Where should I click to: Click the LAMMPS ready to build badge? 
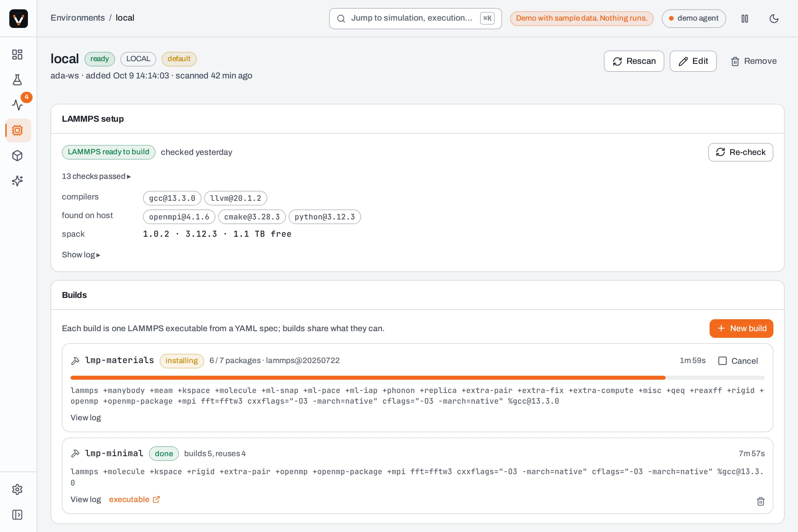pyautogui.click(x=109, y=152)
